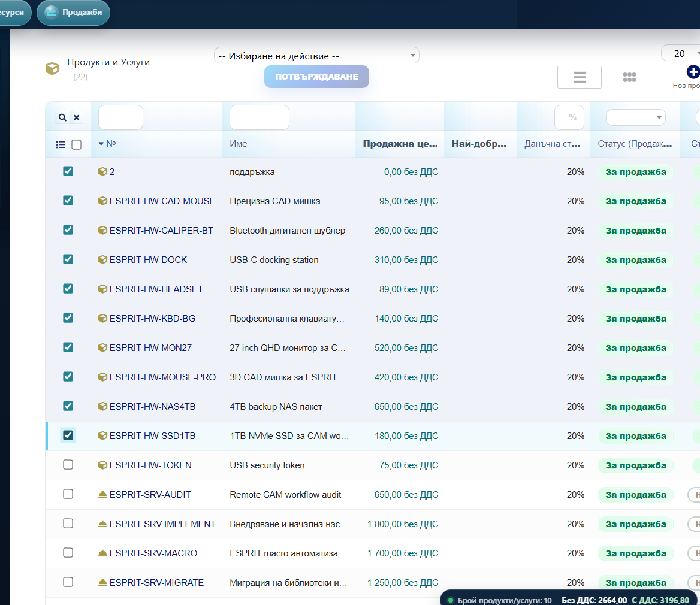Switch to list view with hamburger icon

580,77
